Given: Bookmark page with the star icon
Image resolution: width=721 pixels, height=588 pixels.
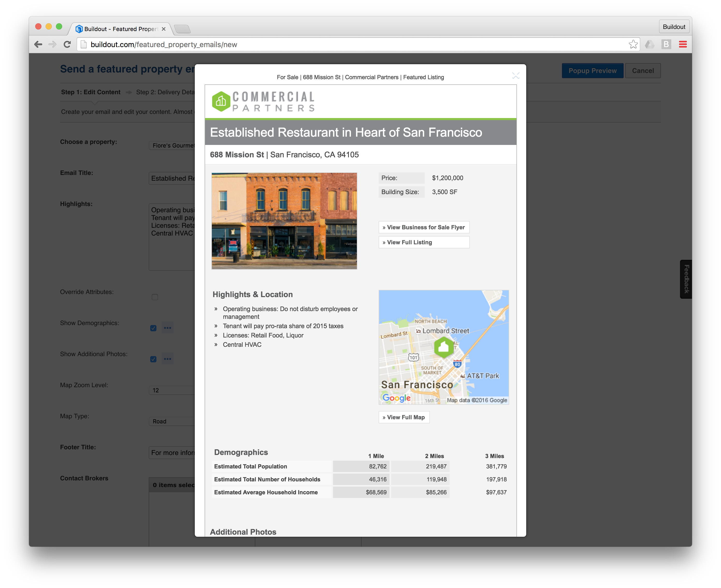Looking at the screenshot, I should 633,44.
